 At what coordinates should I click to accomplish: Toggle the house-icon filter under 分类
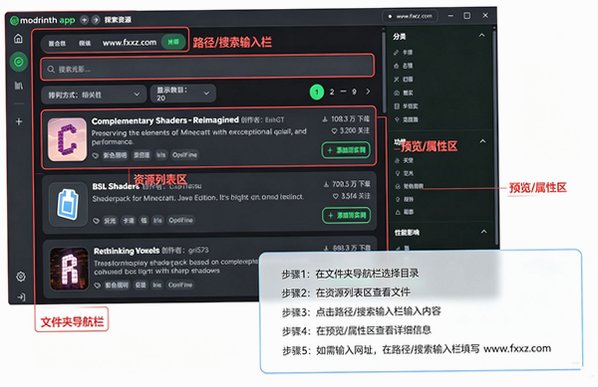tap(403, 66)
